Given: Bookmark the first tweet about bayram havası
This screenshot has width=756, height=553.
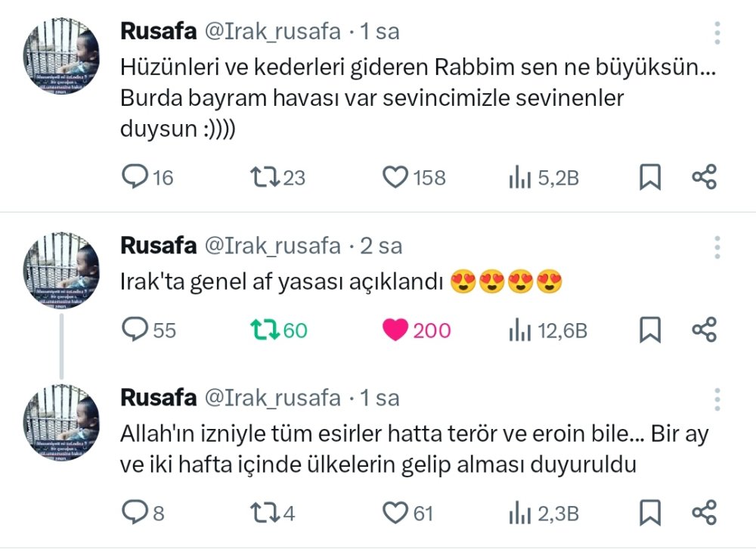Looking at the screenshot, I should point(650,178).
